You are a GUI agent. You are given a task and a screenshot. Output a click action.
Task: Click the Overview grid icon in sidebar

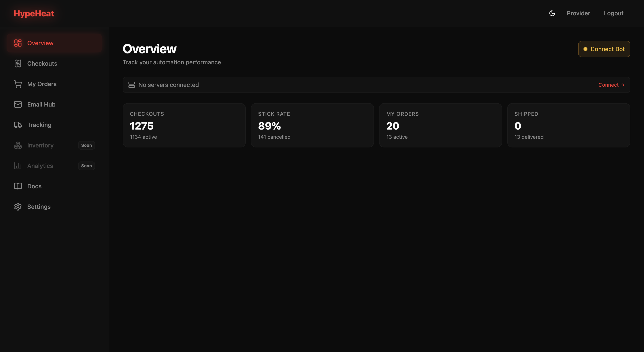click(x=18, y=43)
